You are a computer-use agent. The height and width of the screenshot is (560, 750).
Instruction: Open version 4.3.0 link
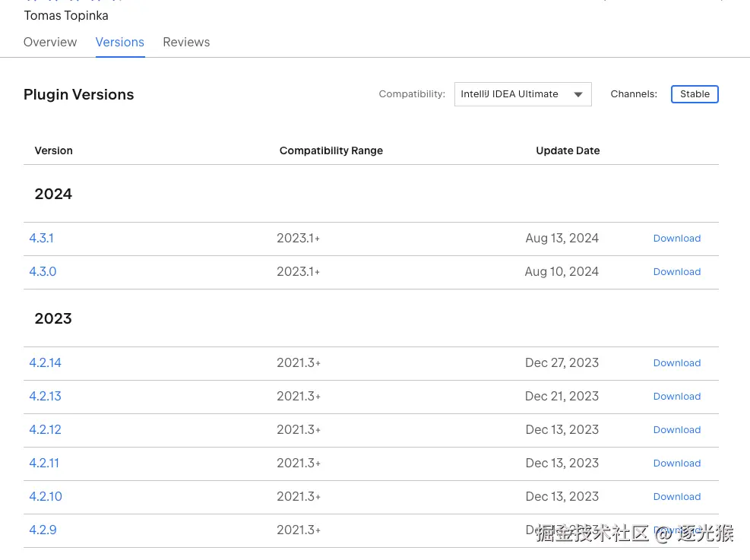(43, 271)
